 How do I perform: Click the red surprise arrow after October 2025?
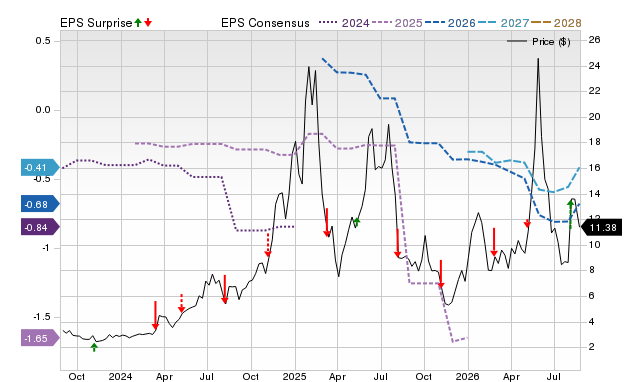[x=441, y=274]
